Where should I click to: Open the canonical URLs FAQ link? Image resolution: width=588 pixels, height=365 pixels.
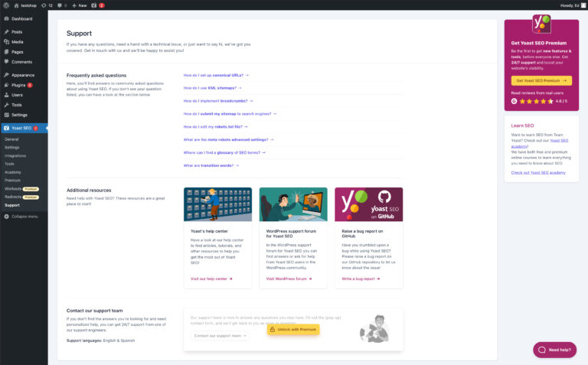coord(216,75)
